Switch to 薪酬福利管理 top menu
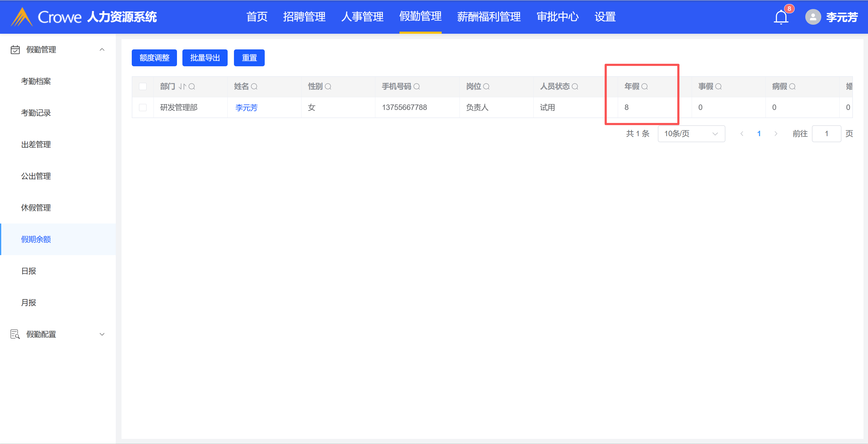This screenshot has height=444, width=868. coord(489,17)
